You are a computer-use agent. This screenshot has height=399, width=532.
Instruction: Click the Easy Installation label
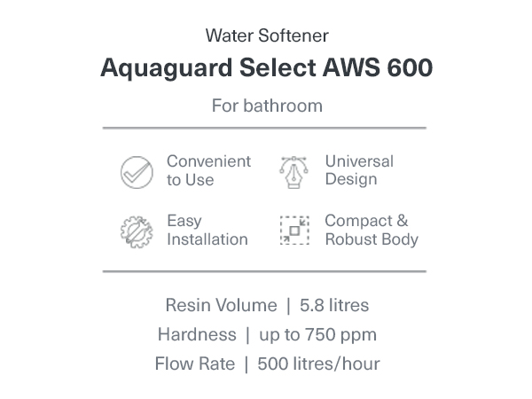[207, 230]
